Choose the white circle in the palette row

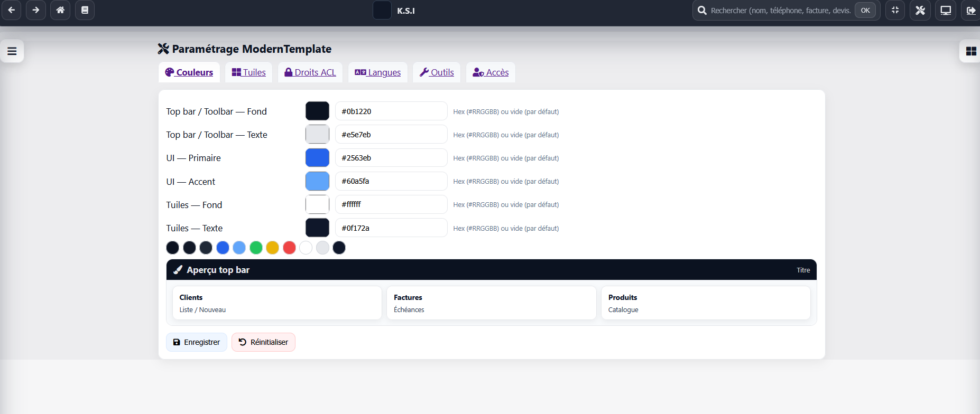[306, 248]
